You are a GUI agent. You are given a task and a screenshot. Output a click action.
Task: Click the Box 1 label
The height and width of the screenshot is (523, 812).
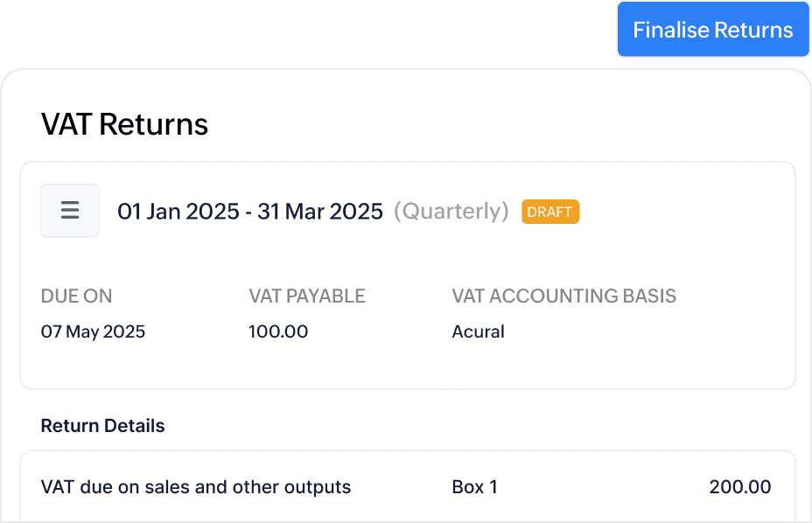click(x=474, y=487)
